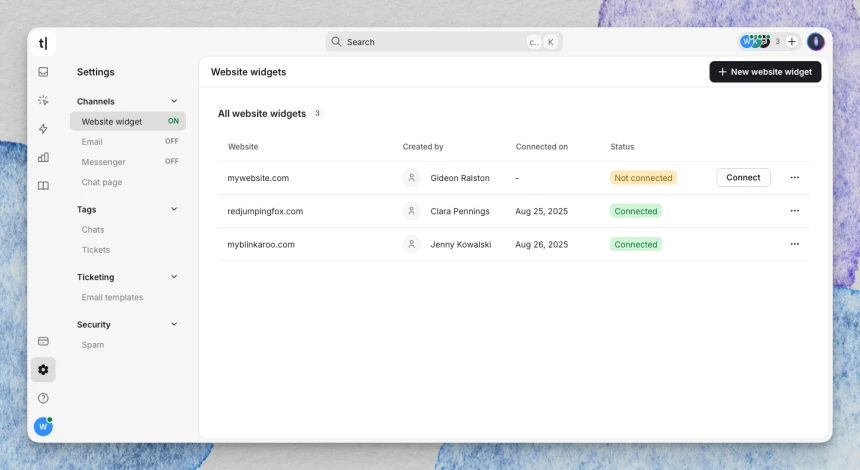Viewport: 860px width, 470px height.
Task: Open more options for mywebsite.com
Action: (795, 178)
